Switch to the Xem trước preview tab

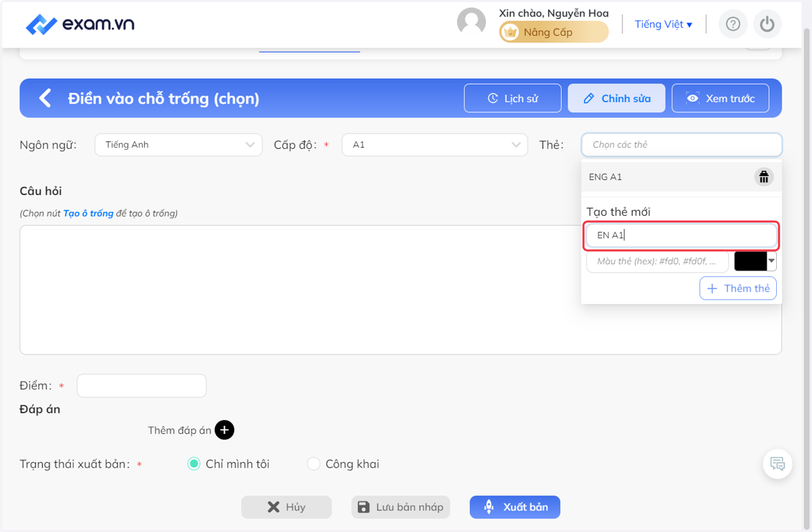point(721,98)
